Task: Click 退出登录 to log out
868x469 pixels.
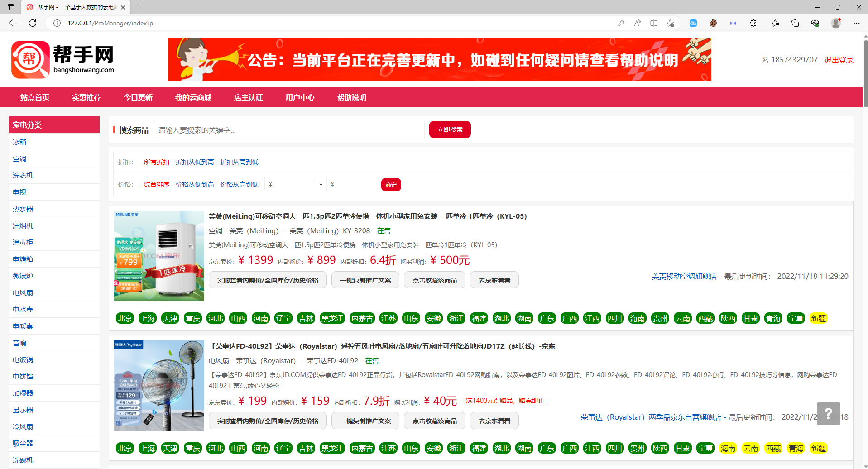Action: (839, 60)
